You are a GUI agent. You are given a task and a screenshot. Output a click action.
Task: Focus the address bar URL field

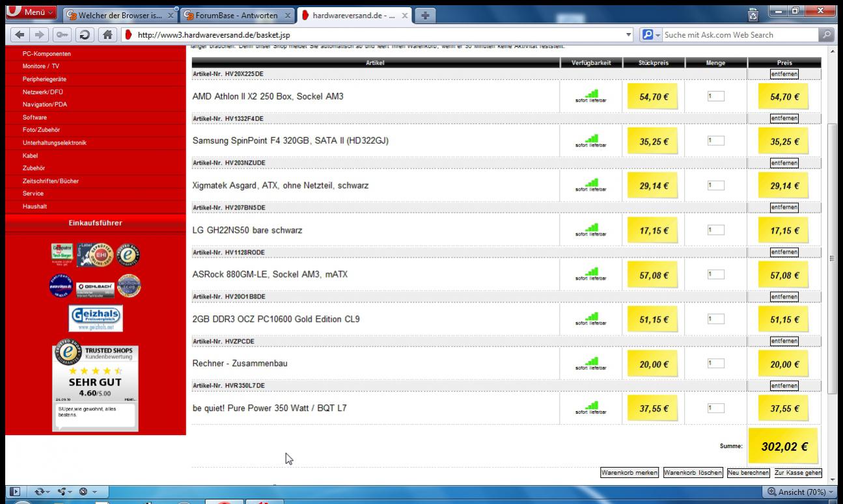tap(378, 35)
